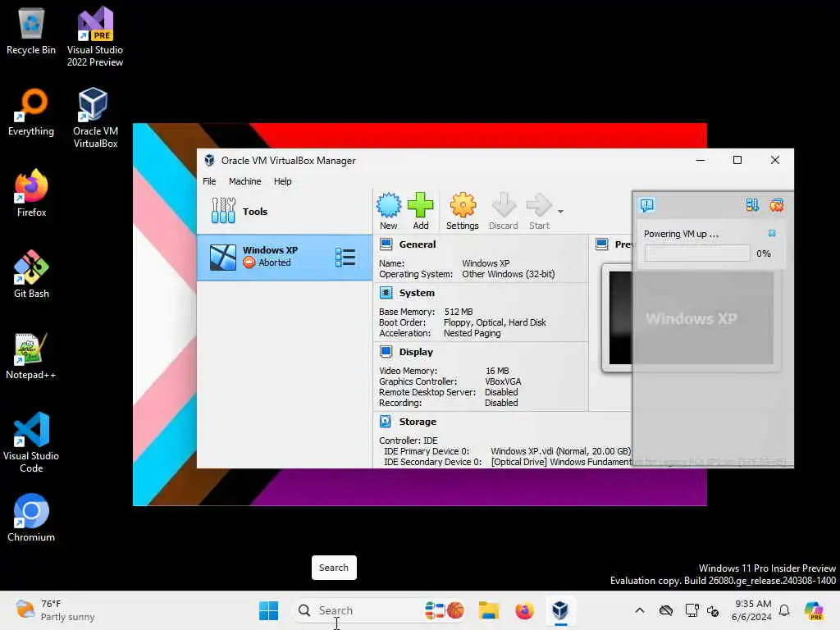
Task: Open the File menu
Action: [x=209, y=181]
